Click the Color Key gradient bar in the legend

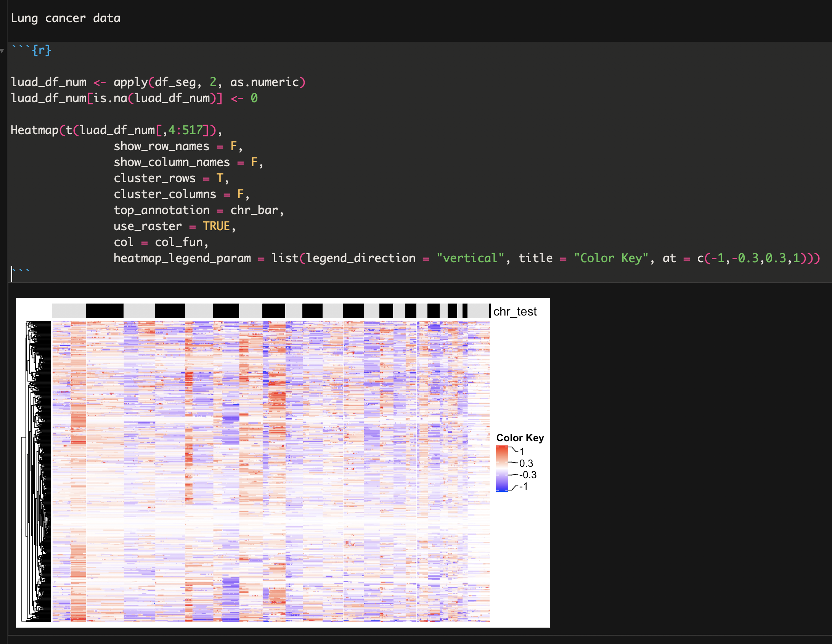point(501,469)
